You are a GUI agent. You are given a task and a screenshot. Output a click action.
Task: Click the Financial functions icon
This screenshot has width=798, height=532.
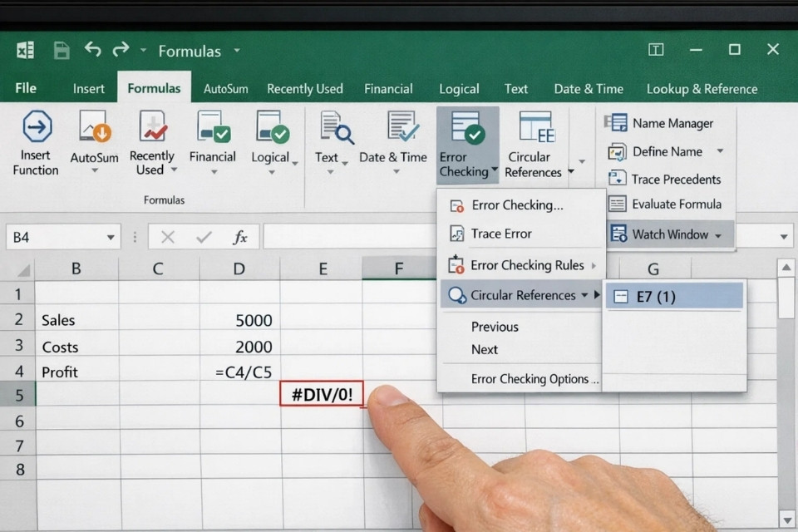[x=213, y=127]
